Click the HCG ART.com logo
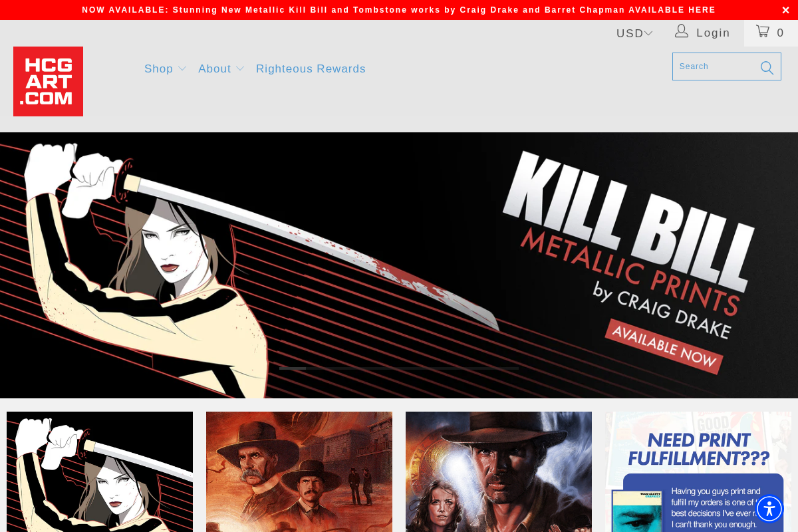 tap(48, 81)
